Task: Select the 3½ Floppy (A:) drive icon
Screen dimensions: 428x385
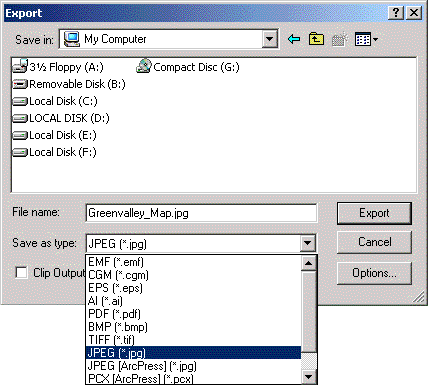Action: pyautogui.click(x=20, y=66)
